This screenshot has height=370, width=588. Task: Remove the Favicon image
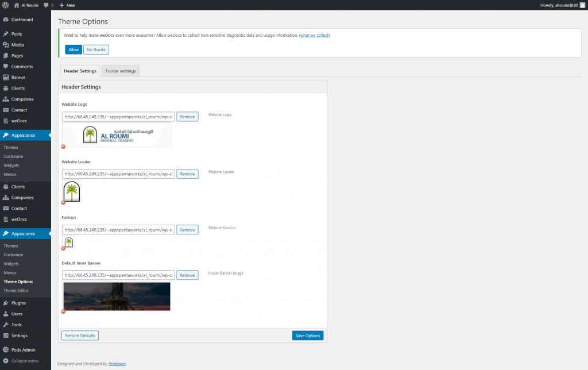tap(188, 230)
